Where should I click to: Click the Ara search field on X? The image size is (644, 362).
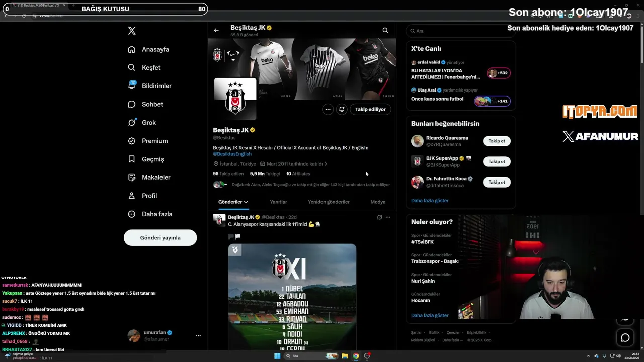click(x=460, y=31)
